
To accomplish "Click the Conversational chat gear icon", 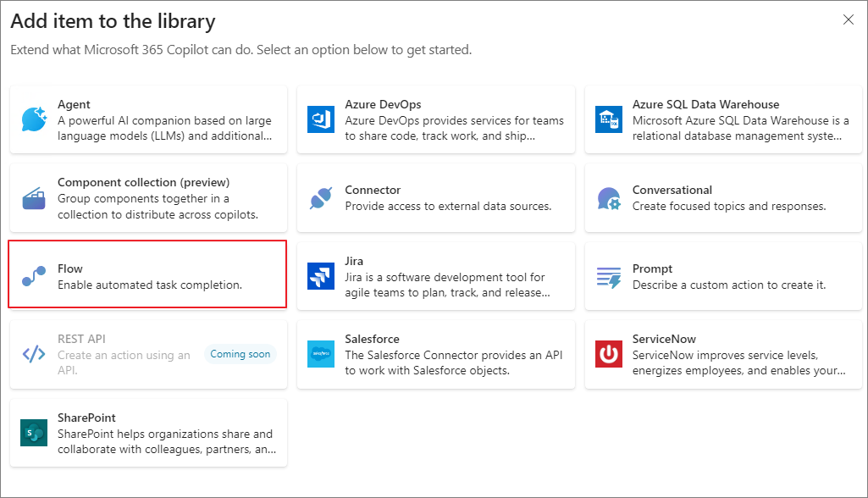I will pos(609,198).
